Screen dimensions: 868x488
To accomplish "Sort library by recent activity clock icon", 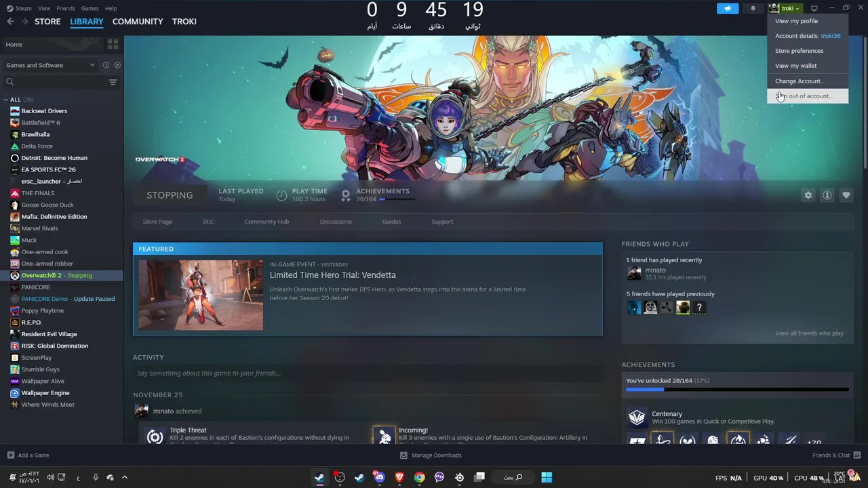I will pos(106,65).
